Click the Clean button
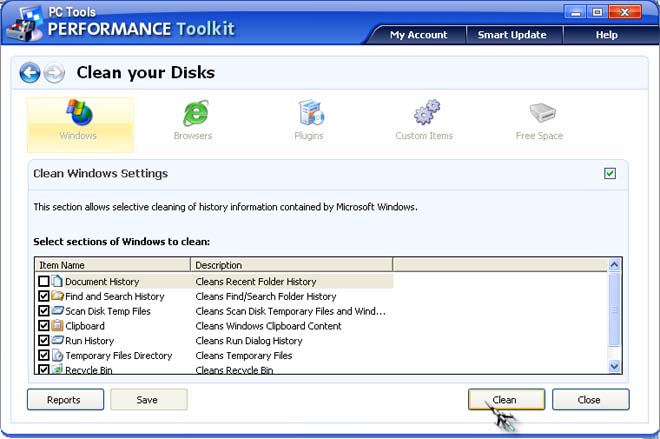The width and height of the screenshot is (660, 439). tap(506, 399)
